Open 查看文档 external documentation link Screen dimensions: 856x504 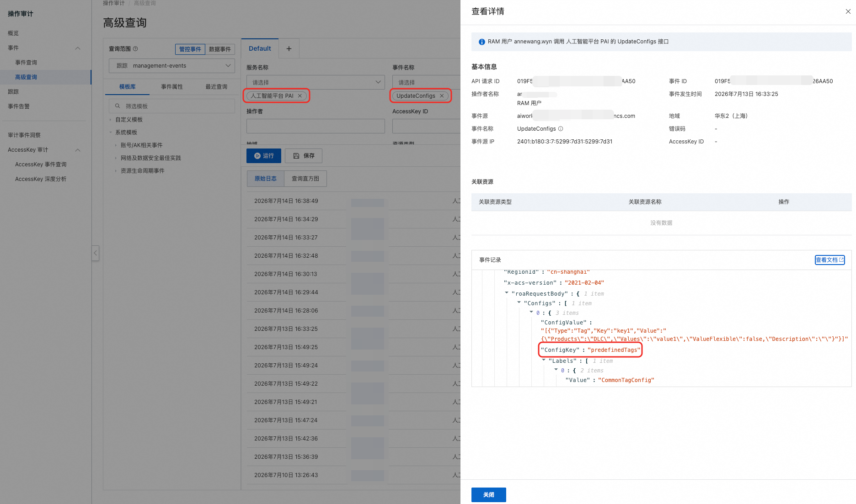(x=829, y=260)
